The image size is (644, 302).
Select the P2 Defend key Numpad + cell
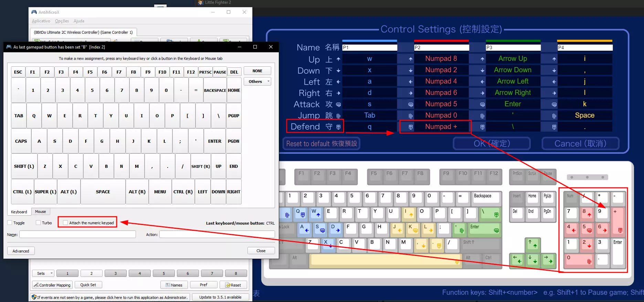(x=441, y=127)
